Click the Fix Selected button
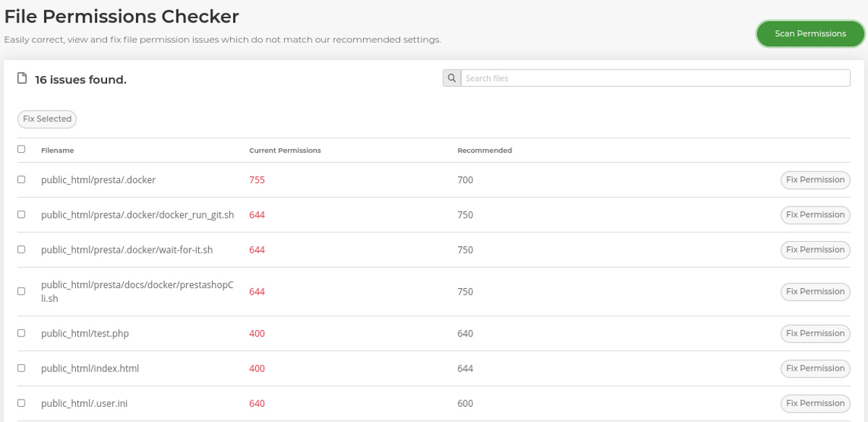The width and height of the screenshot is (868, 422). click(x=47, y=119)
